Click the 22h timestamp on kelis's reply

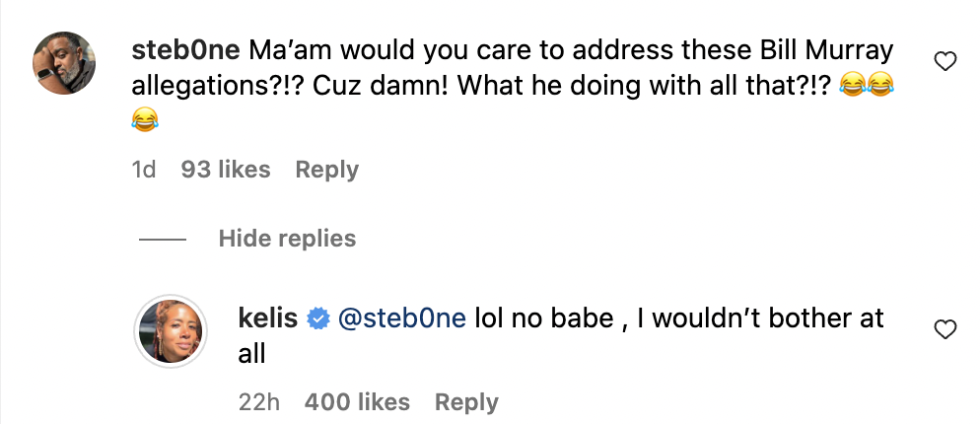(x=258, y=402)
